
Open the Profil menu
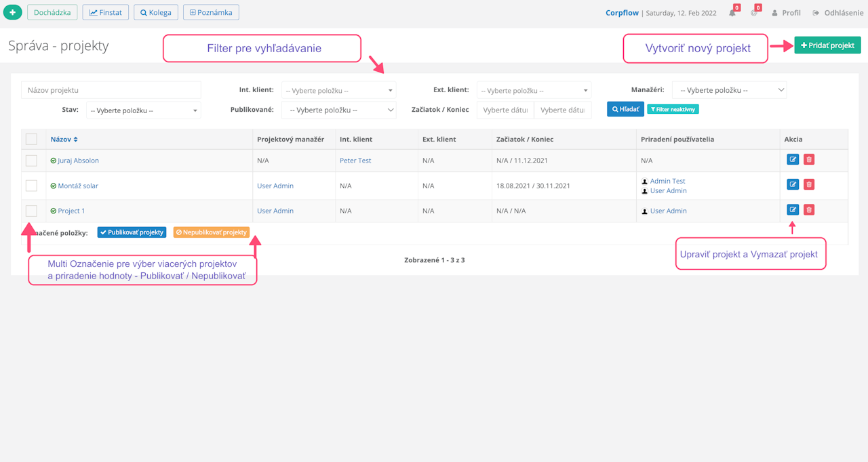786,13
